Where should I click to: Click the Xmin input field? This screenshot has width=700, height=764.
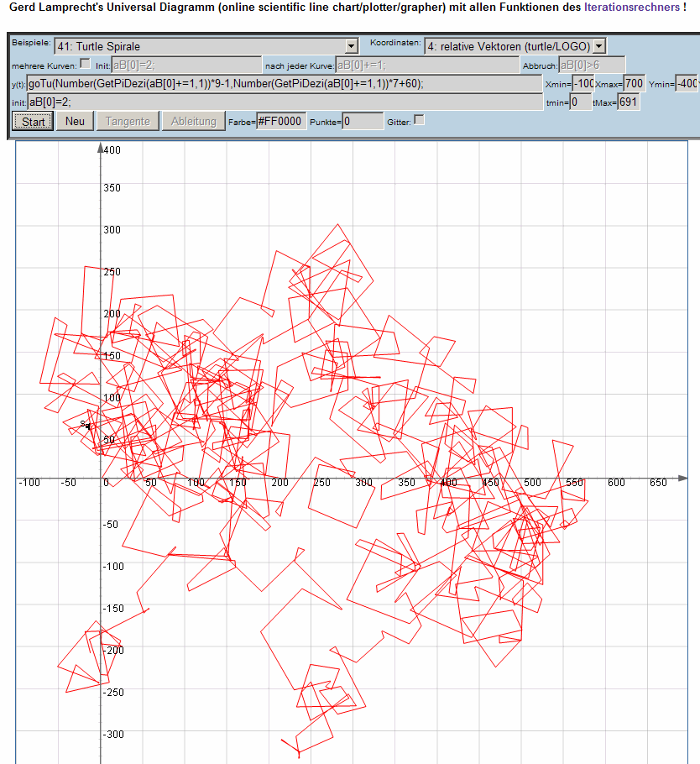pos(583,83)
